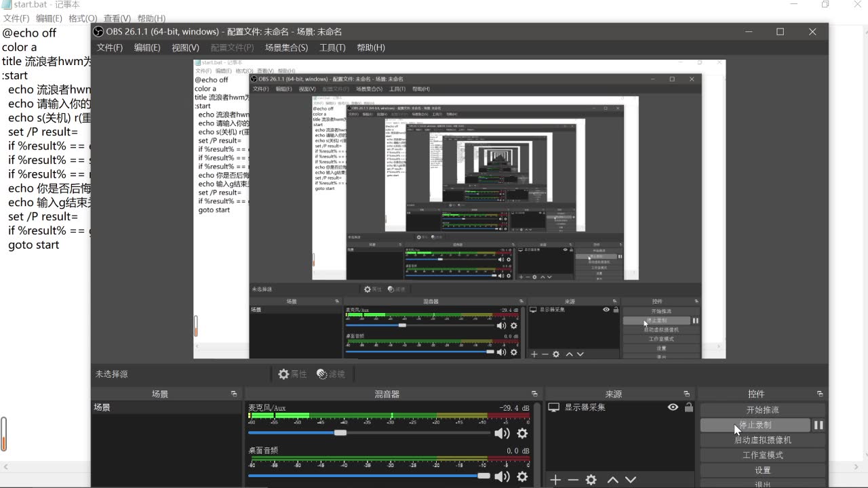Open OBS 工具(T) menu
Viewport: 868px width, 488px height.
click(x=332, y=47)
